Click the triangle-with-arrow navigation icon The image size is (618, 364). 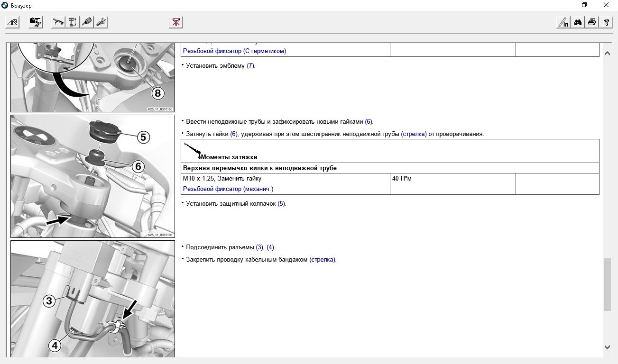tap(12, 22)
